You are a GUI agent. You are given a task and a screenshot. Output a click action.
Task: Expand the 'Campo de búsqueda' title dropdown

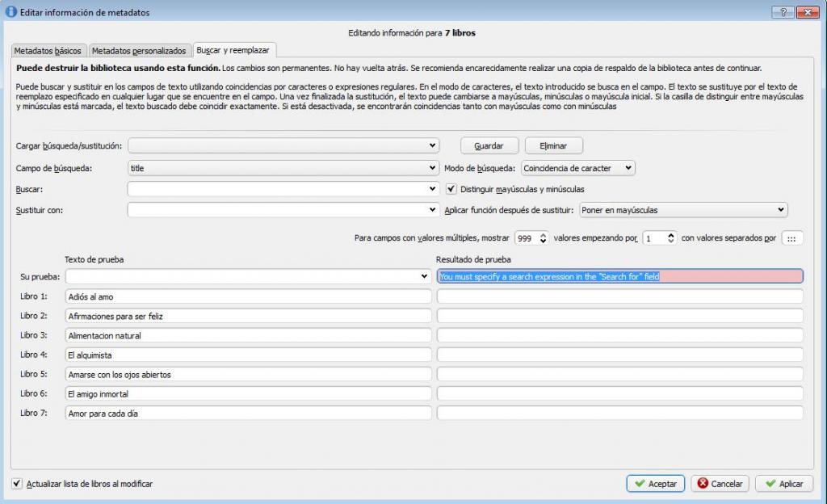click(x=283, y=168)
